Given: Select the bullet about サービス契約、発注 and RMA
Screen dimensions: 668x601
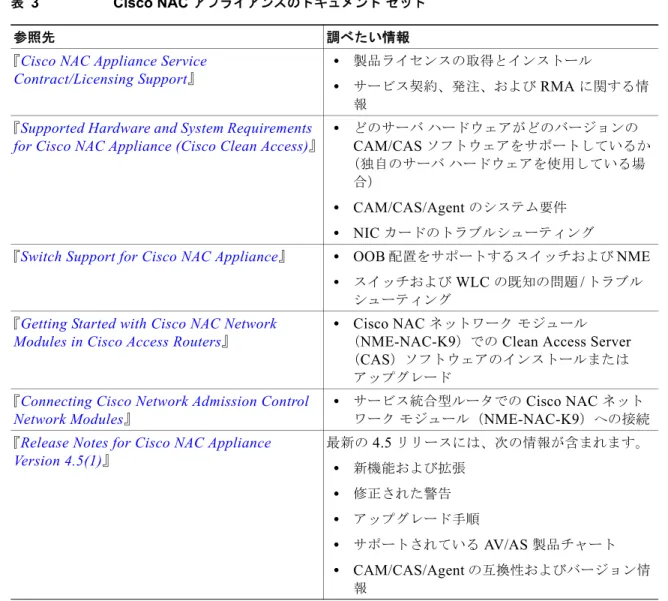Looking at the screenshot, I should coord(501,95).
